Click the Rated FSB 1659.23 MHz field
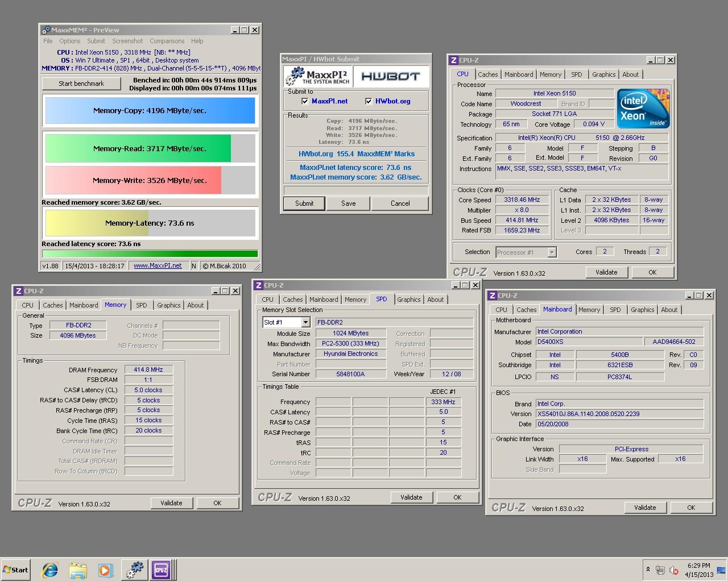The image size is (728, 582). tap(522, 231)
